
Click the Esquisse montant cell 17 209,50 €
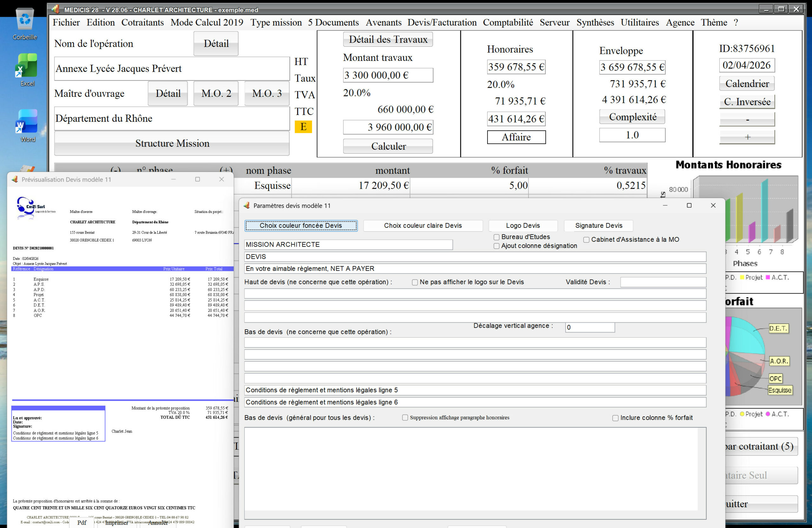point(351,185)
